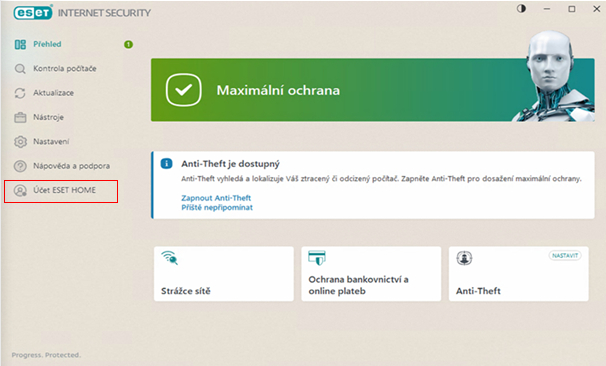This screenshot has width=606, height=366.
Task: Minimize the ESET window
Action: tap(546, 9)
